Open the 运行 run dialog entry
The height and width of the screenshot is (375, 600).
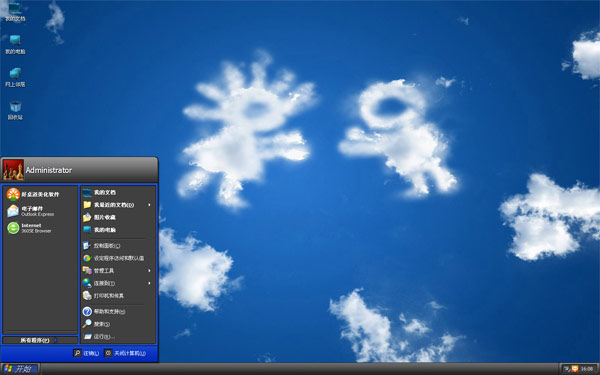point(117,337)
